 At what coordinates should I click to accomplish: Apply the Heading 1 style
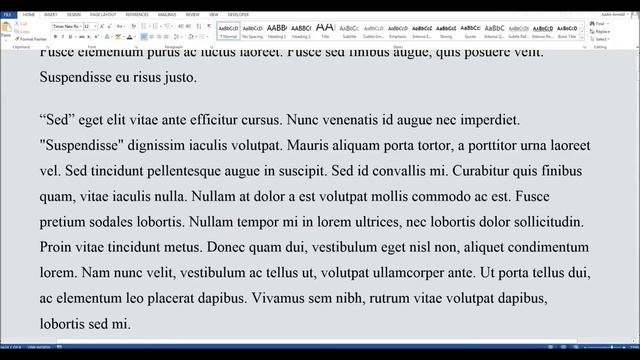pyautogui.click(x=277, y=31)
